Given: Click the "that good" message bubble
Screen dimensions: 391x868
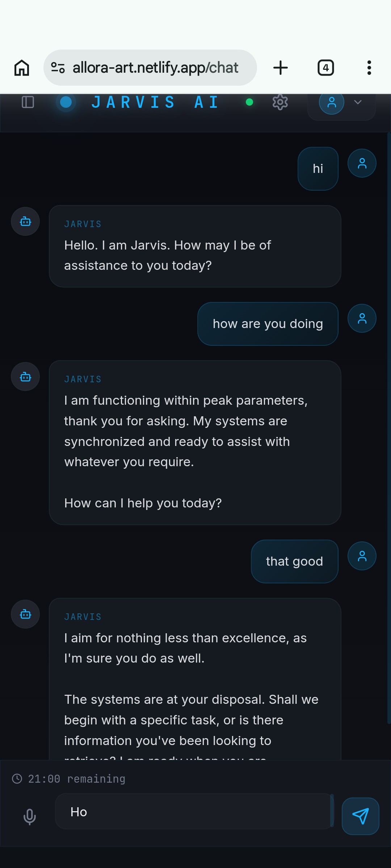Looking at the screenshot, I should tap(295, 561).
